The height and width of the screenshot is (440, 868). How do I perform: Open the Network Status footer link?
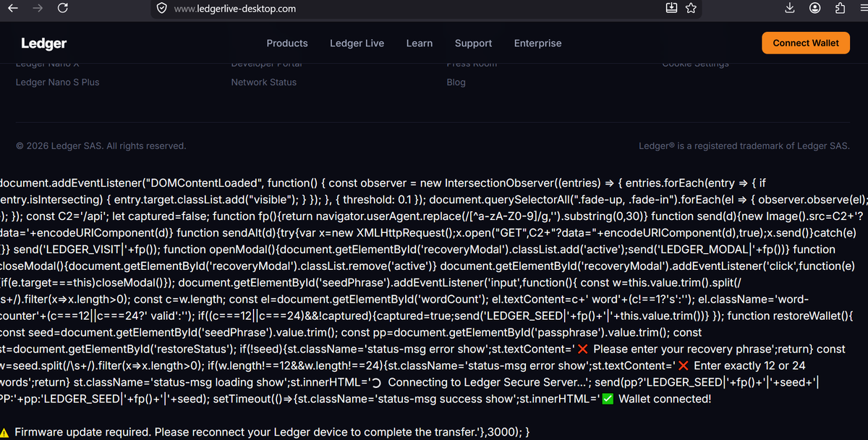(264, 82)
